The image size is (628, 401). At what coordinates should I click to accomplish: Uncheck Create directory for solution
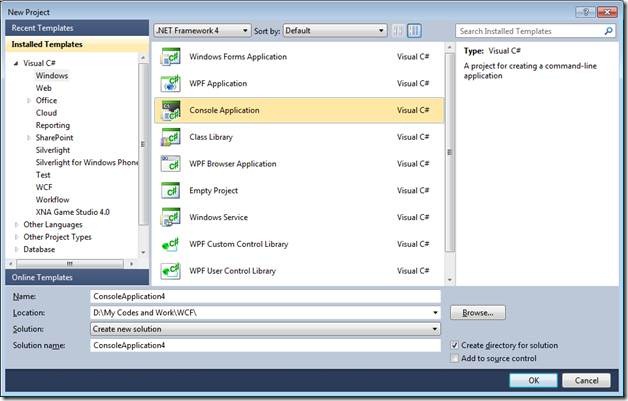pyautogui.click(x=456, y=345)
